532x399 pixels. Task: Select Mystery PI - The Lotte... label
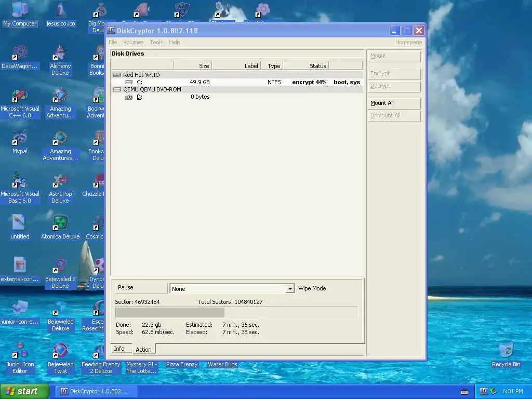pos(141,368)
